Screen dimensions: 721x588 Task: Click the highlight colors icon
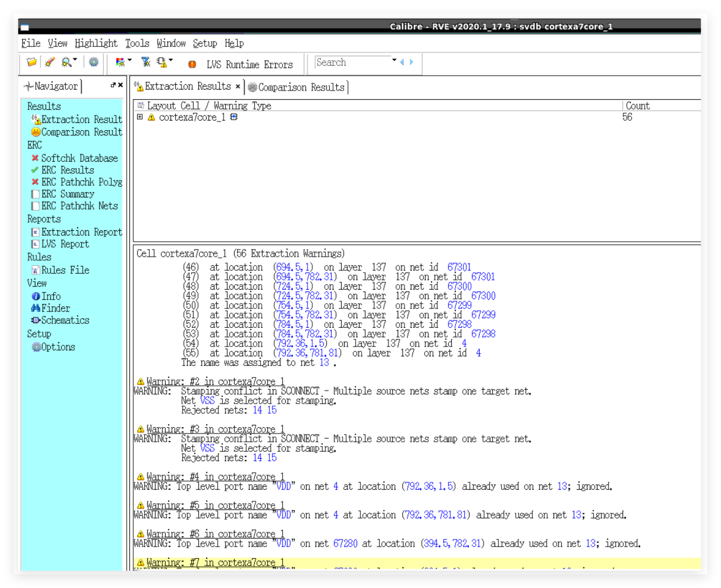pyautogui.click(x=121, y=62)
